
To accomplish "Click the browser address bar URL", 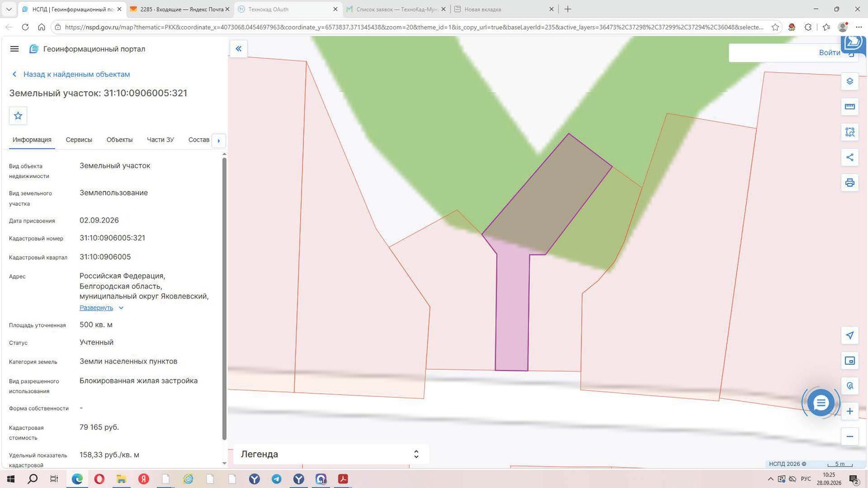I will [x=414, y=27].
